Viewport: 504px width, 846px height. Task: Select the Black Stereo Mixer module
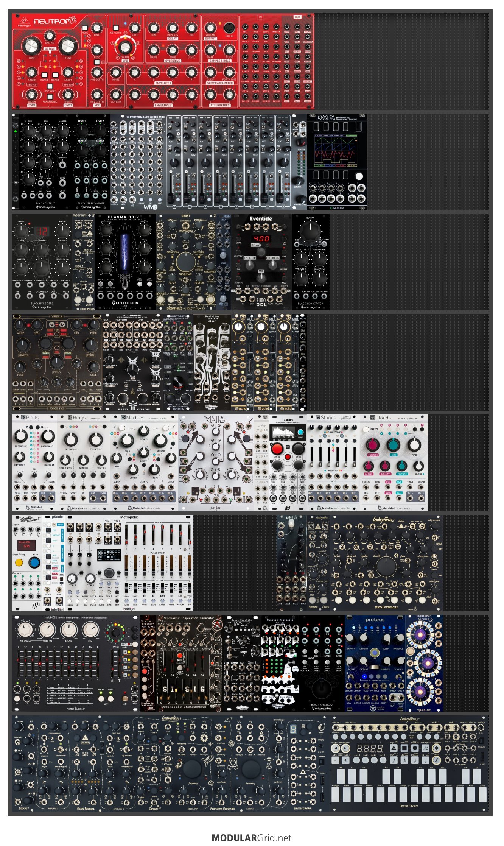(x=91, y=162)
